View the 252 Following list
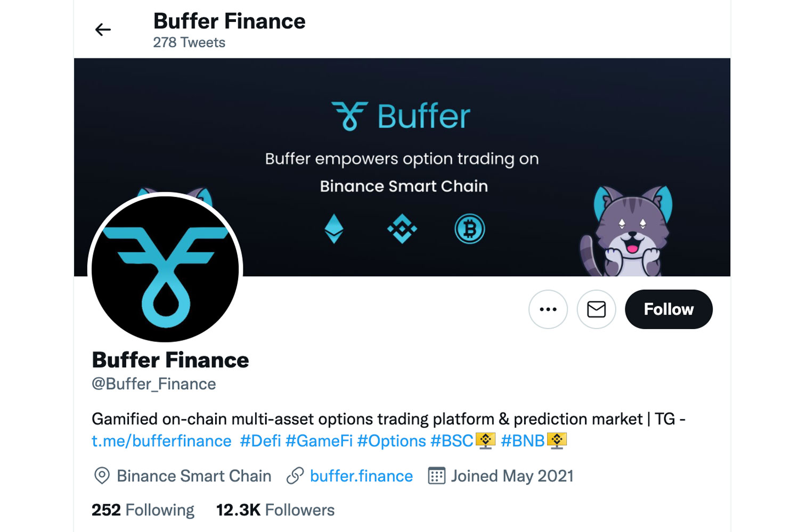The width and height of the screenshot is (799, 532). (143, 510)
